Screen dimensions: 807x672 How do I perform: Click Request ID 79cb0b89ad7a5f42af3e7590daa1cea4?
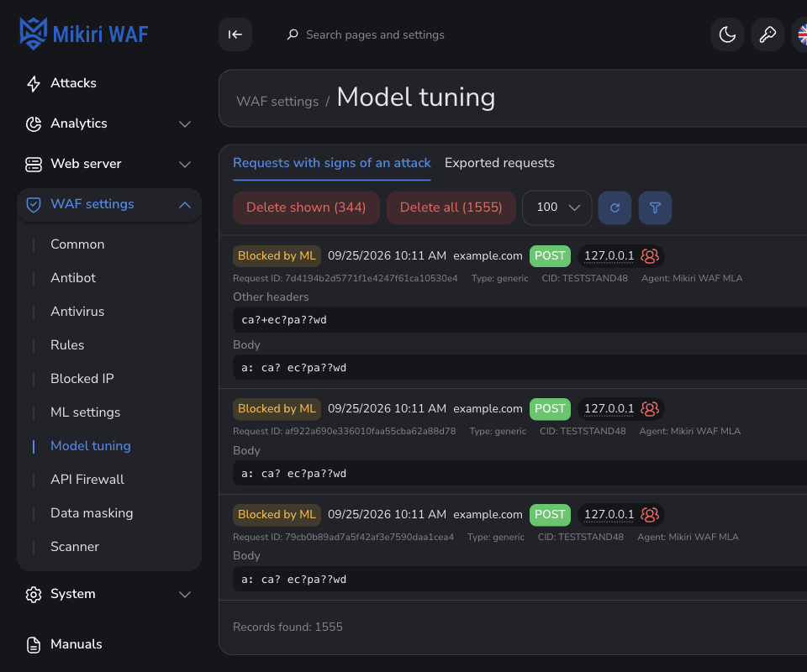click(343, 537)
